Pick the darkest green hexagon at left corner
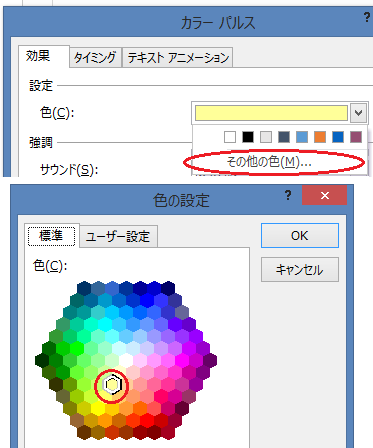 [42, 360]
